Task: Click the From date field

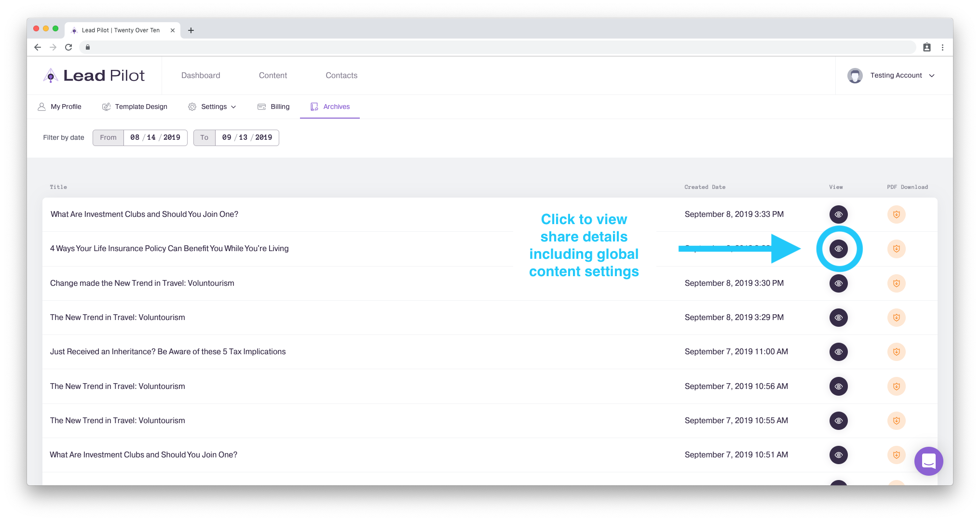Action: [x=155, y=137]
